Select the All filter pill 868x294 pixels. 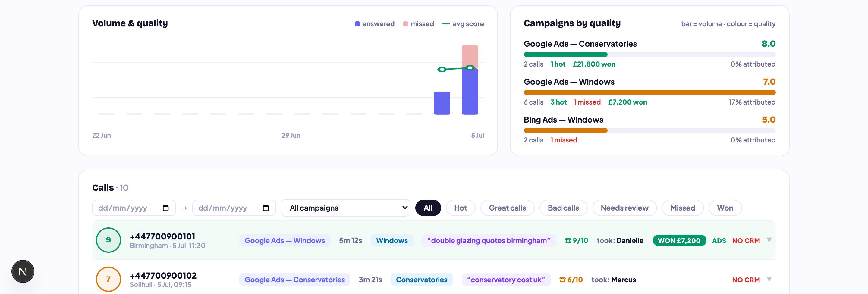[428, 208]
